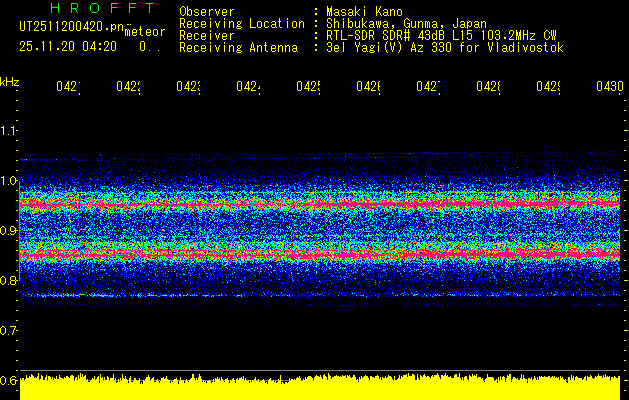The width and height of the screenshot is (629, 400).
Task: Click the 0.9 frequency axis label
Action: 9,231
